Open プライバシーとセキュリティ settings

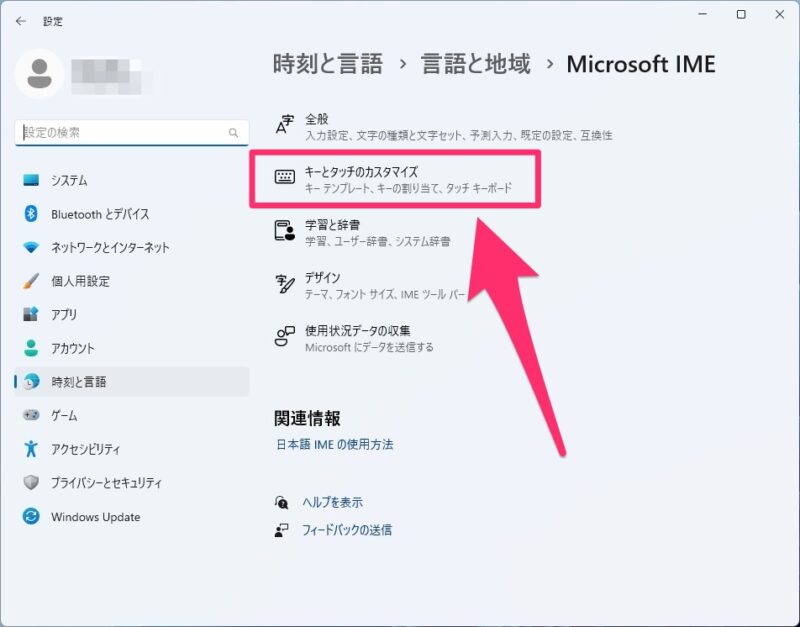[132, 483]
